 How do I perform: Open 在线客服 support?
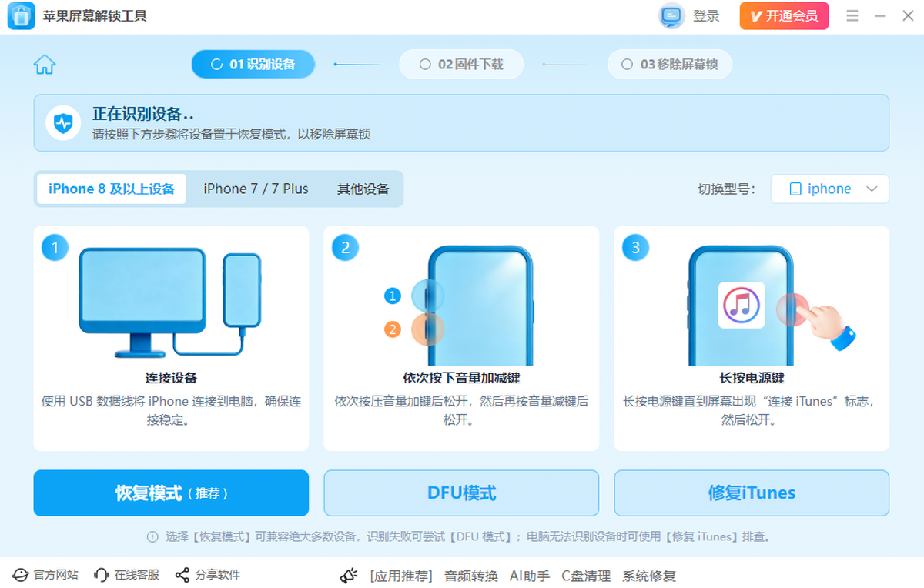coord(137,575)
